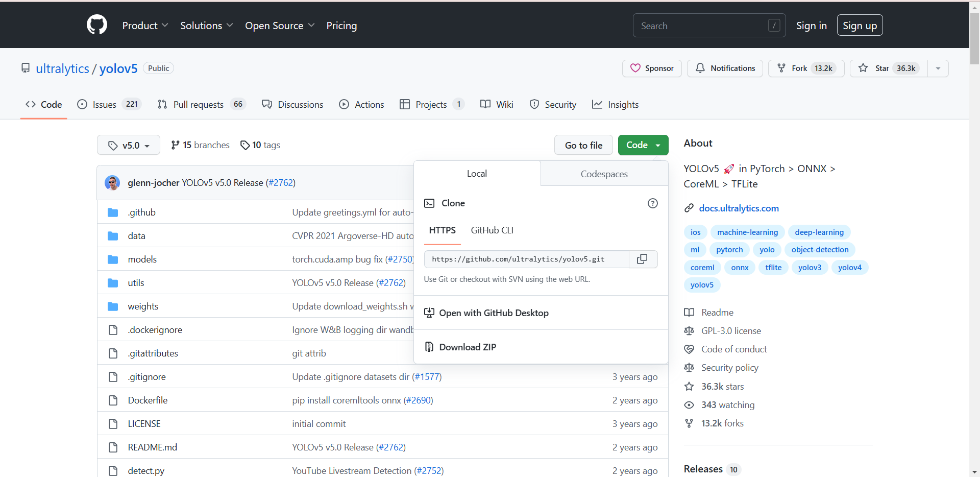Switch to the Codespaces tab
Screen dimensions: 980x477
[x=604, y=174]
